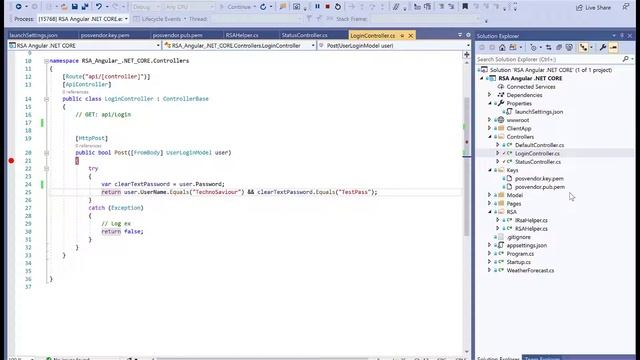
Task: Collapse class outline at line 14
Action: click(46, 99)
